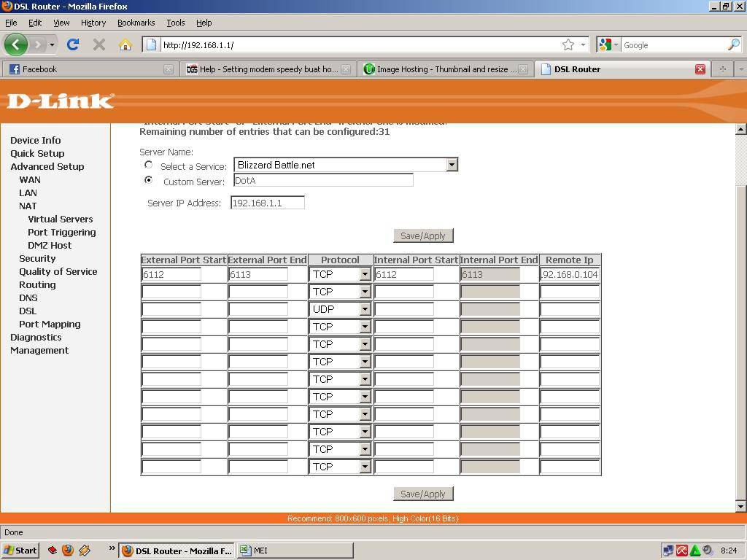This screenshot has height=560, width=747.
Task: Open the Windows Start menu
Action: (x=20, y=551)
